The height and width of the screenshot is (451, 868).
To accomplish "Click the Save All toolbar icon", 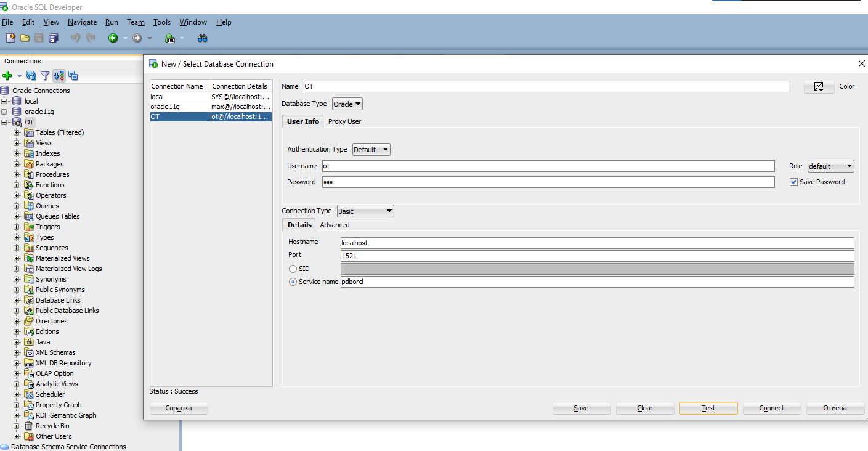I will (x=54, y=38).
